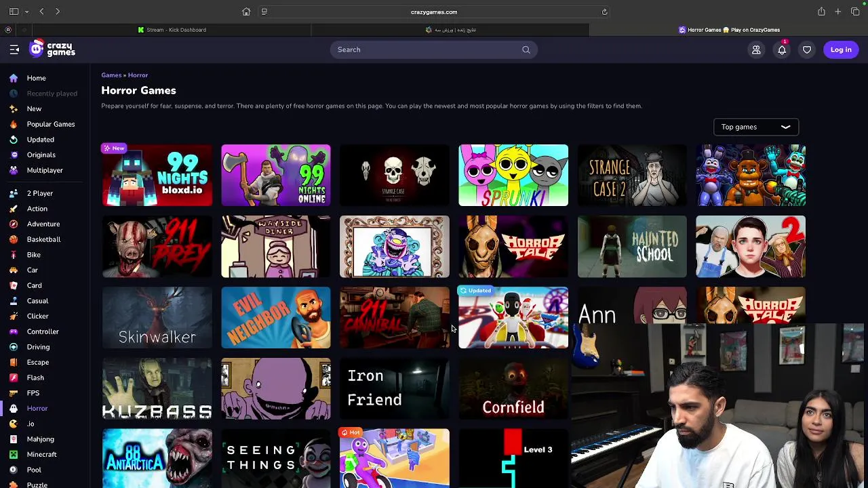This screenshot has height=488, width=868.
Task: Click the Minecraft category icon
Action: tap(14, 454)
